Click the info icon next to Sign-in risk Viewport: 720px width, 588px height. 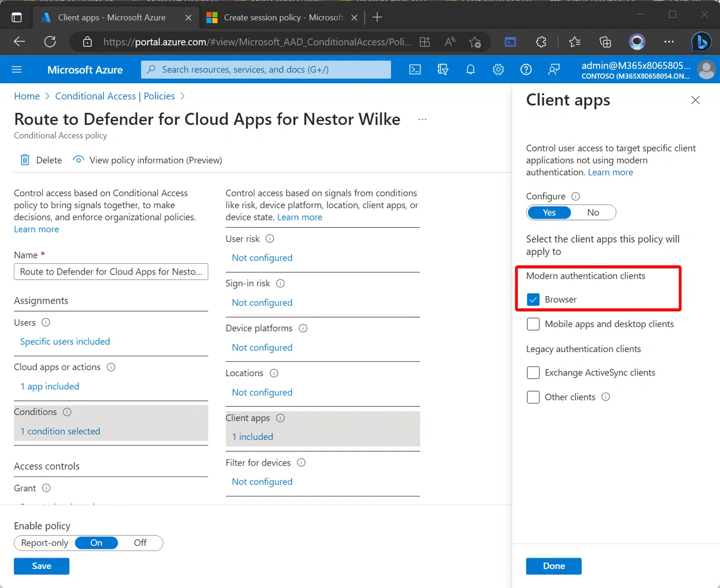click(280, 283)
